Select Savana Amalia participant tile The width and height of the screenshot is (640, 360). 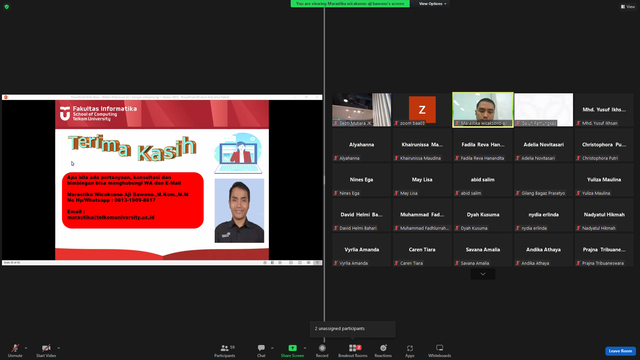[x=483, y=250]
